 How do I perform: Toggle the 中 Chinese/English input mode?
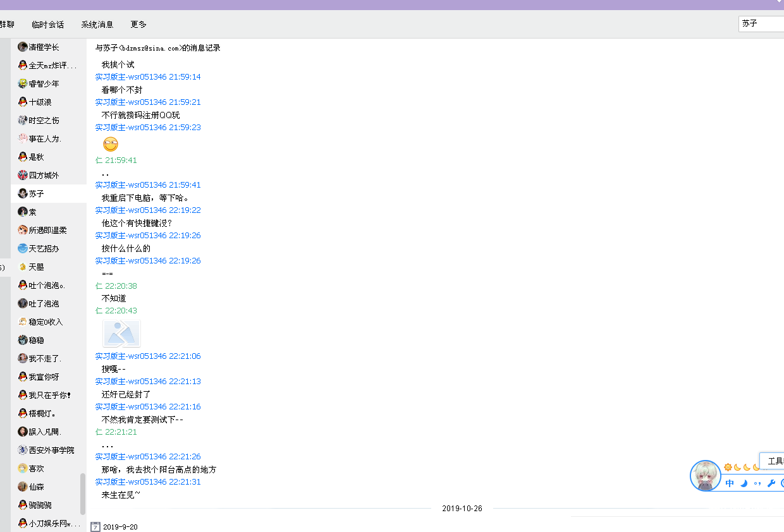coord(730,483)
